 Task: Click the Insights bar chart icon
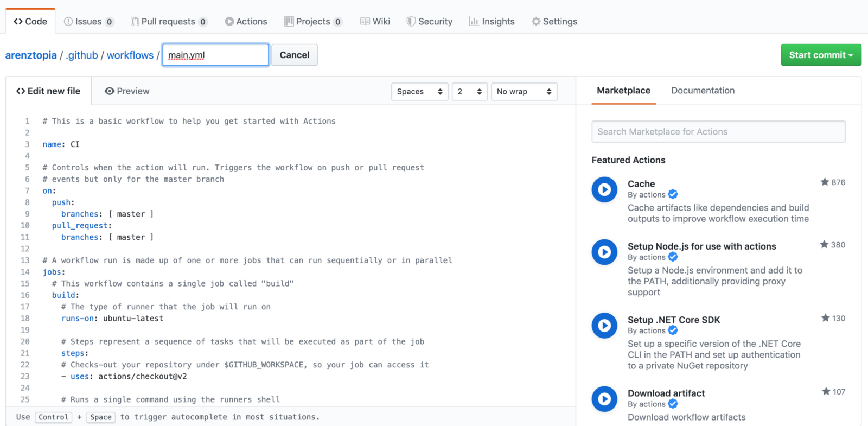(x=474, y=22)
